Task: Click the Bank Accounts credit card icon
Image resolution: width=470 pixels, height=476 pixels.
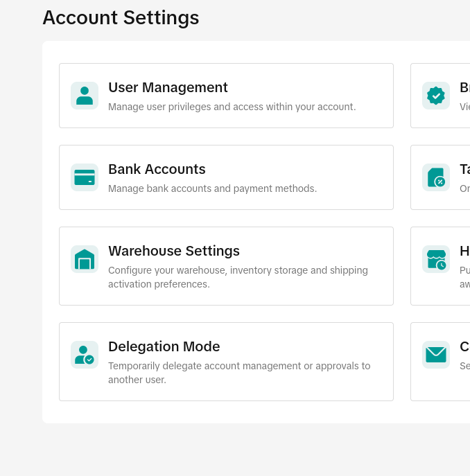Action: point(85,177)
